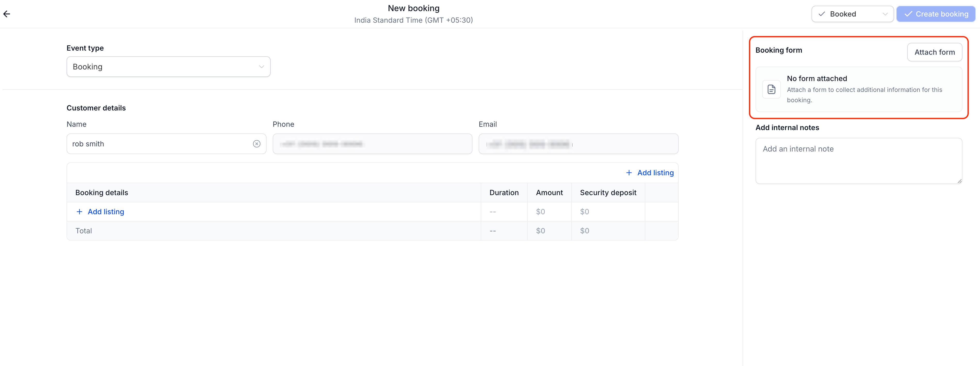Focus the Name input field
The width and height of the screenshot is (980, 366).
coord(166,144)
